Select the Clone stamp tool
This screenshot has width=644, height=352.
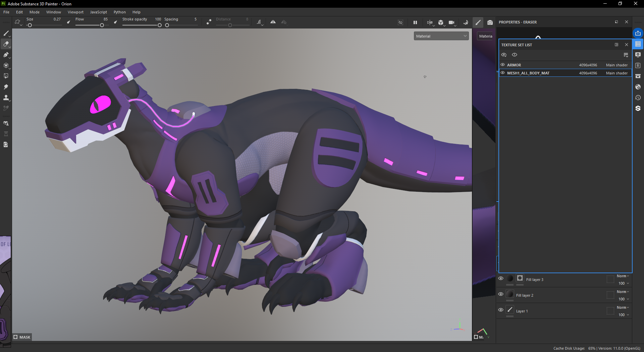(x=6, y=98)
